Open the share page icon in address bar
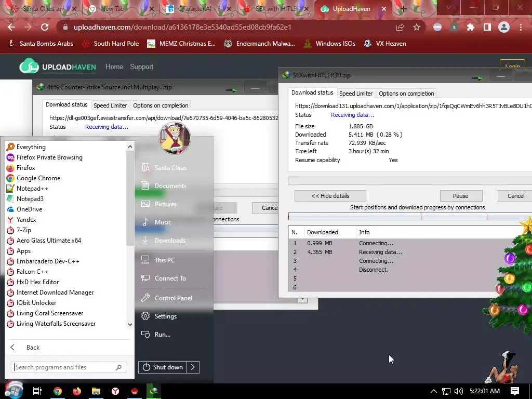The image size is (532, 399). pyautogui.click(x=400, y=27)
